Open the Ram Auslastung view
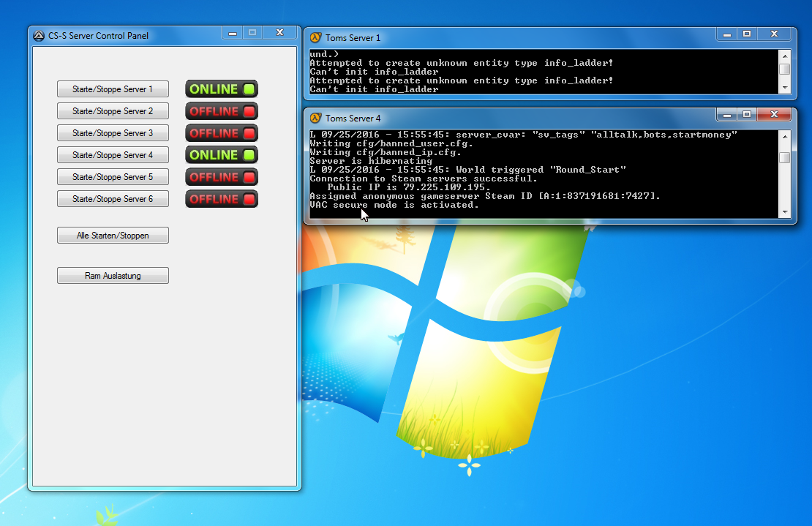 tap(113, 276)
